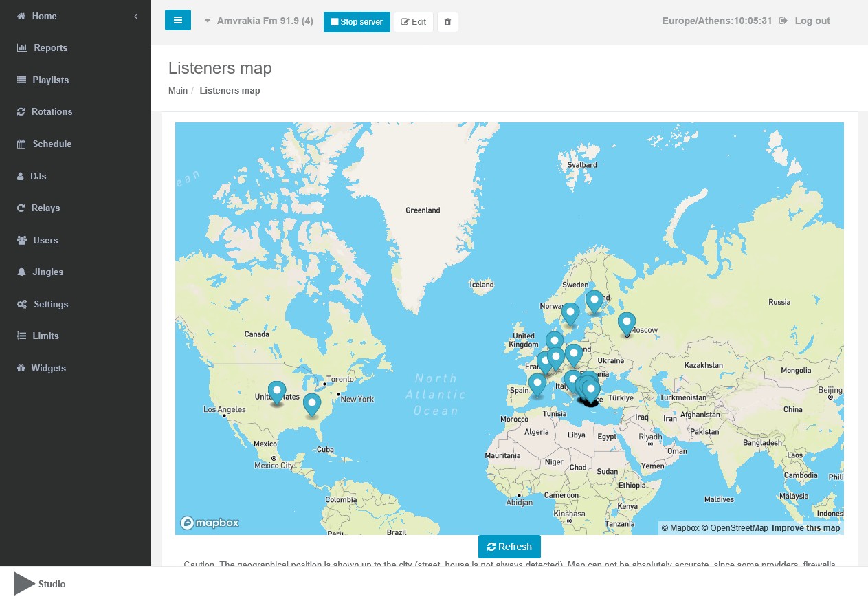Click the Edit button
The image size is (868, 599).
coord(413,22)
